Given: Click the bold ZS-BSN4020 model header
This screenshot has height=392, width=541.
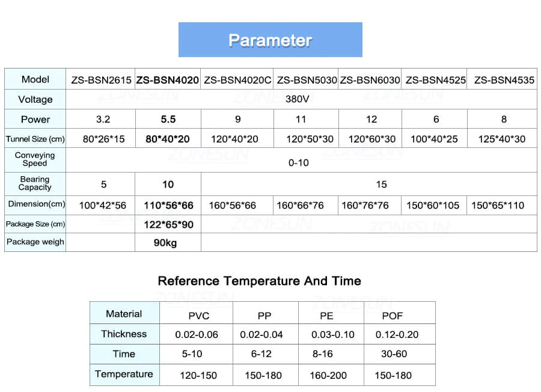Looking at the screenshot, I should [168, 79].
